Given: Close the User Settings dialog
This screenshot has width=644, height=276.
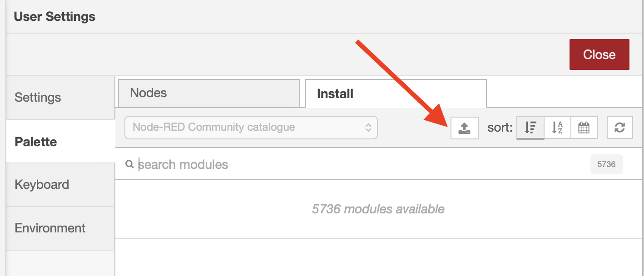Looking at the screenshot, I should [x=599, y=54].
